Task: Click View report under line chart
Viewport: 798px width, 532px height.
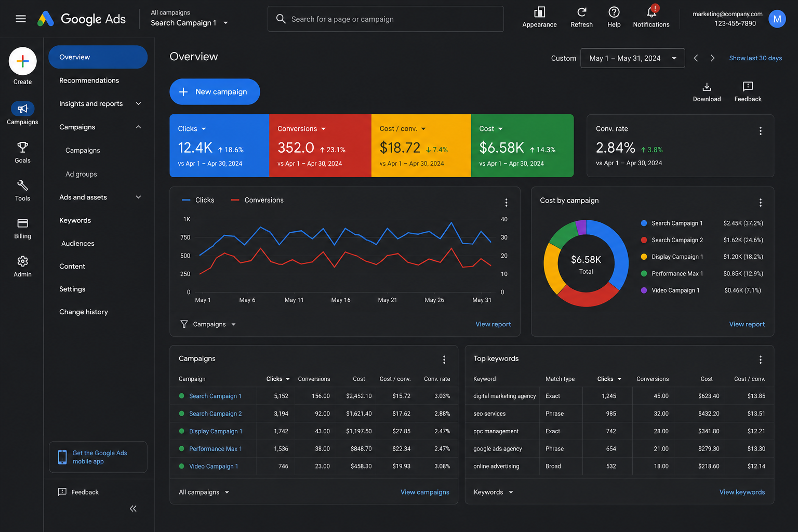Action: (x=493, y=324)
